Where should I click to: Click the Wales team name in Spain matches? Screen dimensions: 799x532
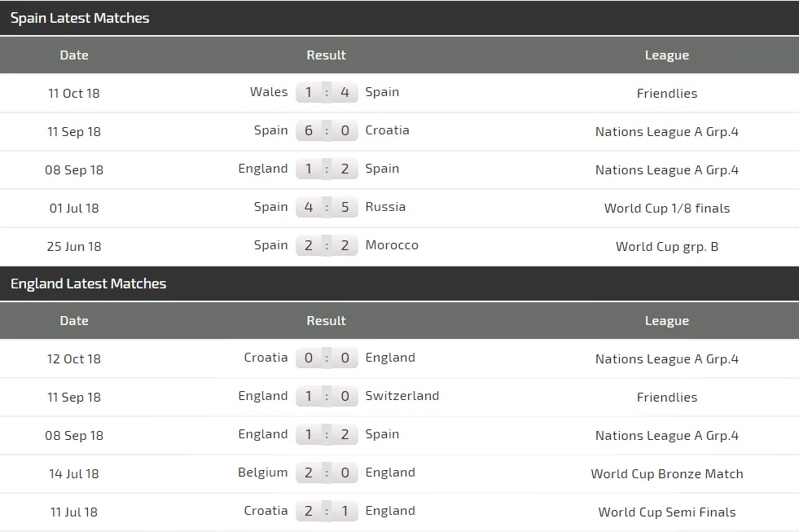269,92
